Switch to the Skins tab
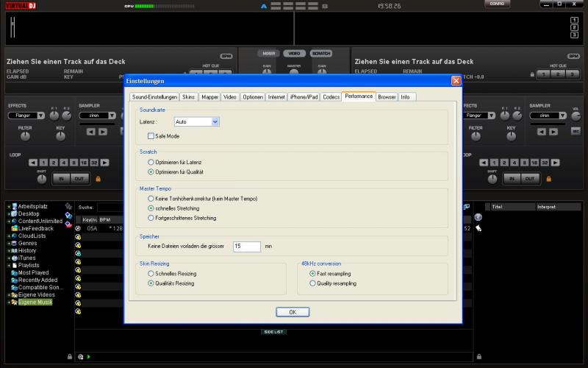This screenshot has height=368, width=588. pyautogui.click(x=189, y=97)
